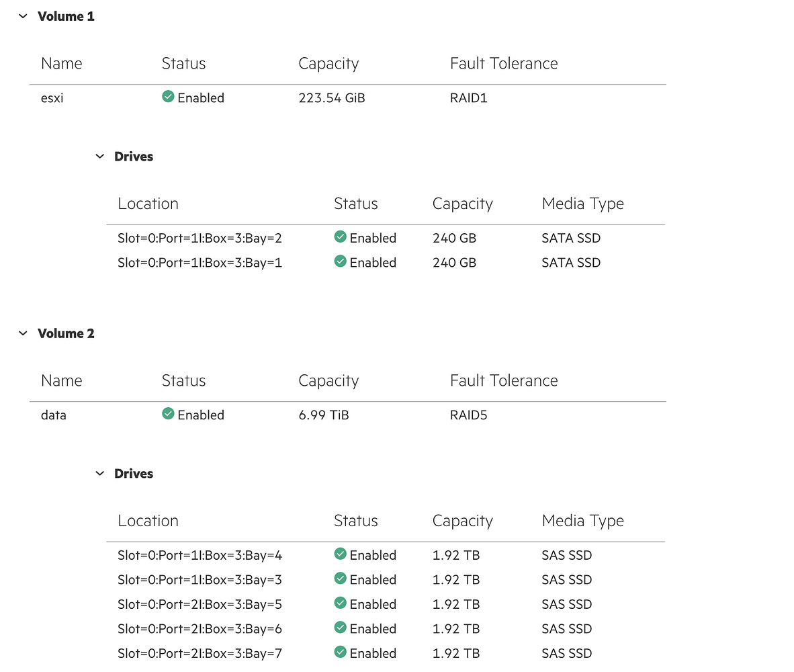Click the RAID5 fault tolerance value

(x=468, y=415)
